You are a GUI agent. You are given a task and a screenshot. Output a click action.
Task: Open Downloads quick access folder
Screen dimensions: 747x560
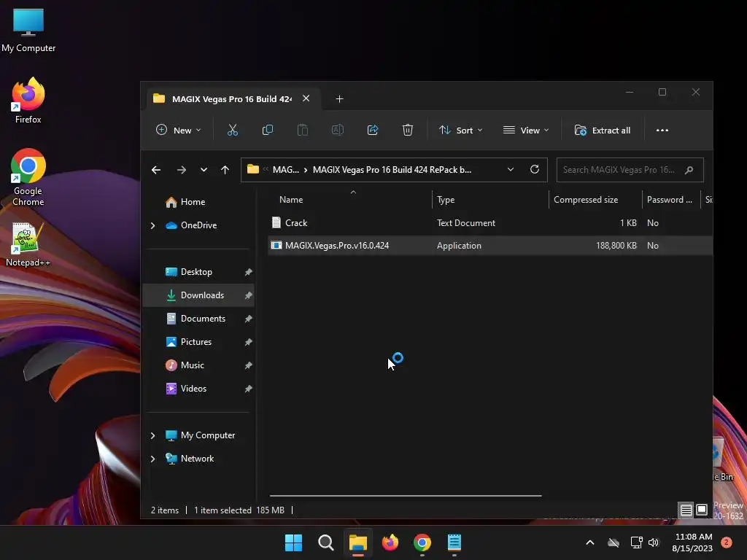pos(198,295)
